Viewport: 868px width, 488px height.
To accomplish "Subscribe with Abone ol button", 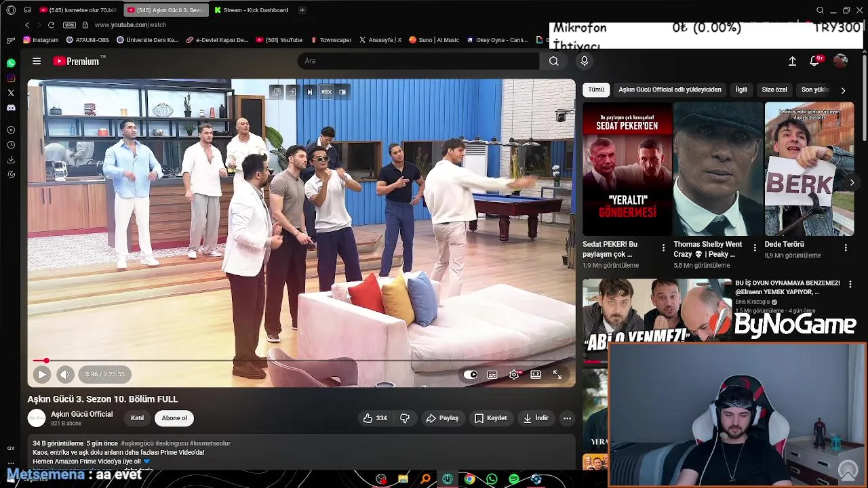I will pos(174,418).
